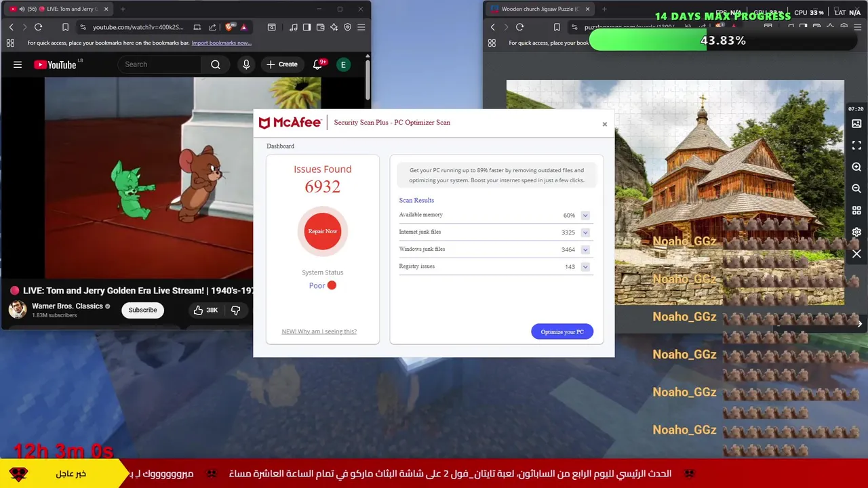Toggle the browser sidebar panel

(x=307, y=27)
